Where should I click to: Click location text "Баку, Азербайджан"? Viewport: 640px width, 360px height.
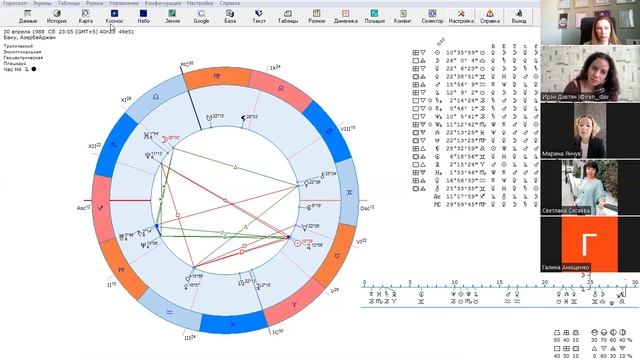30,38
